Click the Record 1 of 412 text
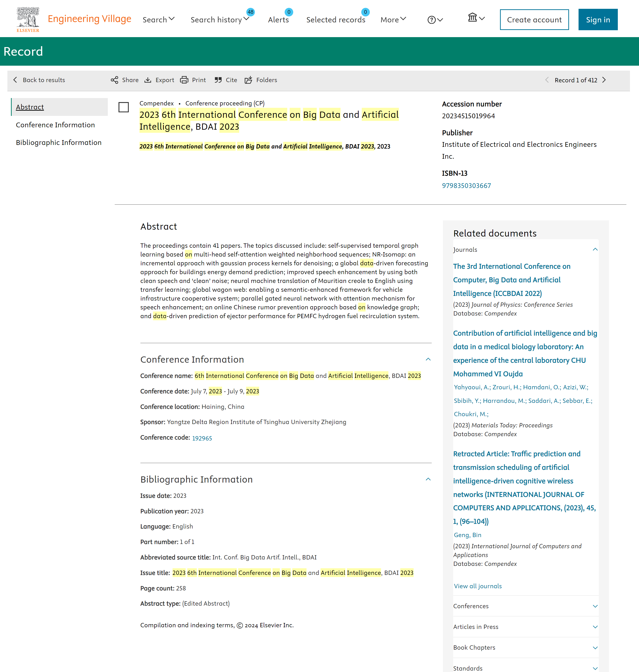Screen dimensions: 639x672 [x=576, y=80]
